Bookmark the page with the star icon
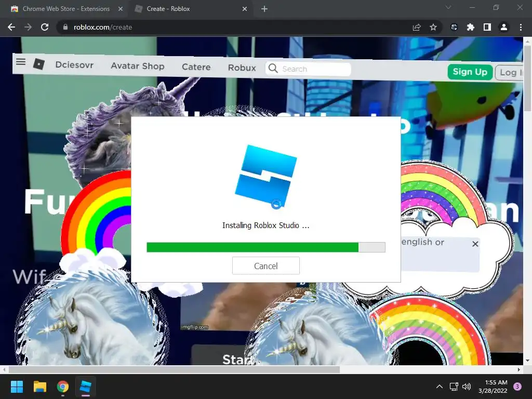The height and width of the screenshot is (399, 532). [433, 27]
